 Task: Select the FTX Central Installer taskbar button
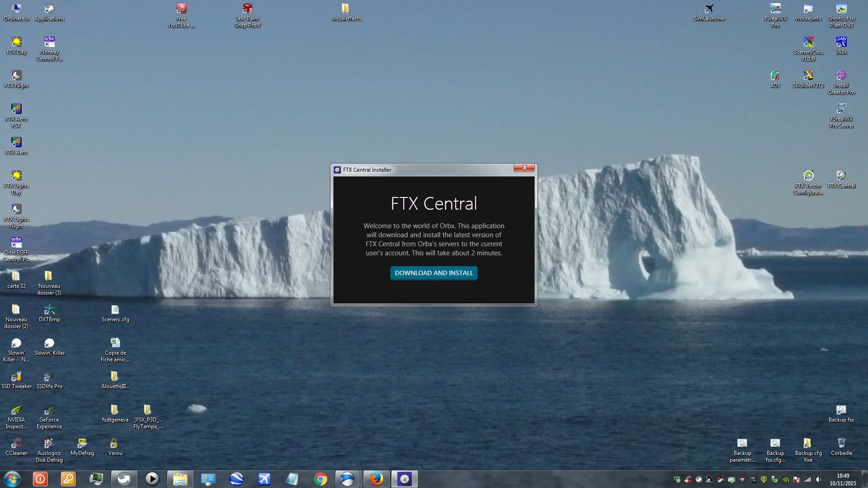pos(404,479)
